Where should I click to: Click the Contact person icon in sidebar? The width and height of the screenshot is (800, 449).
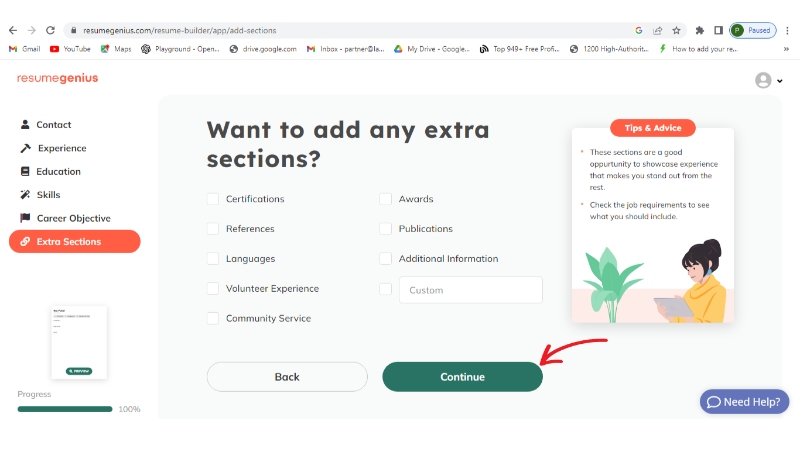click(x=25, y=125)
